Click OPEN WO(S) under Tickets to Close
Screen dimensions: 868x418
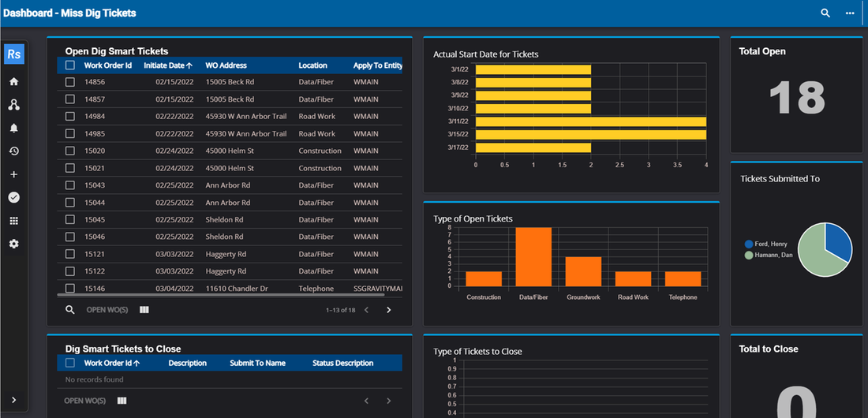pyautogui.click(x=84, y=401)
